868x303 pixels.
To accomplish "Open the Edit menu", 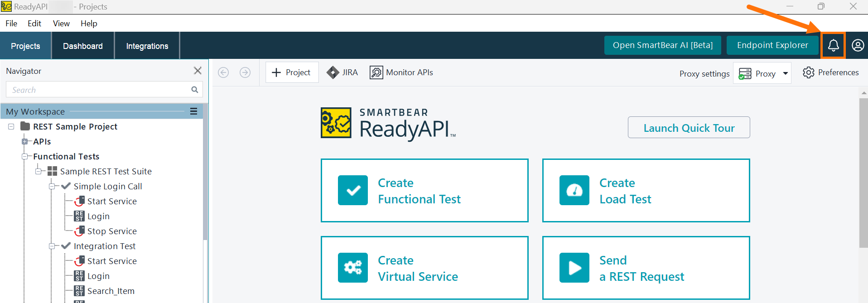I will pos(34,24).
